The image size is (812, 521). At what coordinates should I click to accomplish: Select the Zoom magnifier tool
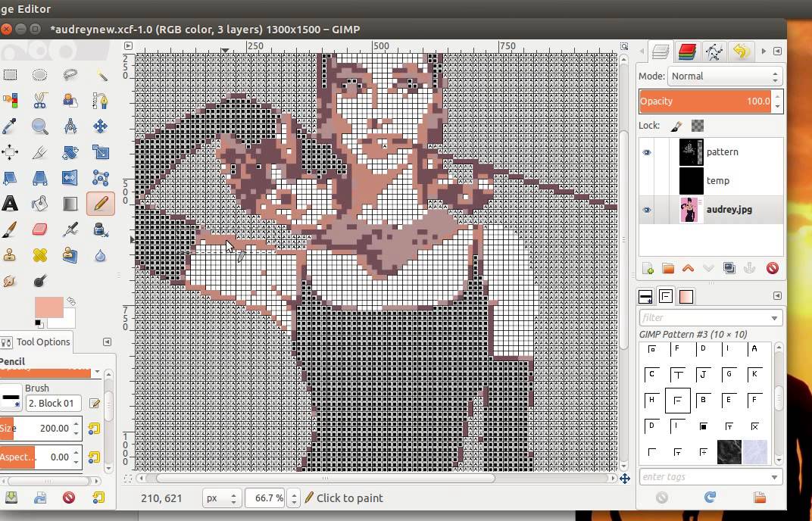[x=40, y=126]
